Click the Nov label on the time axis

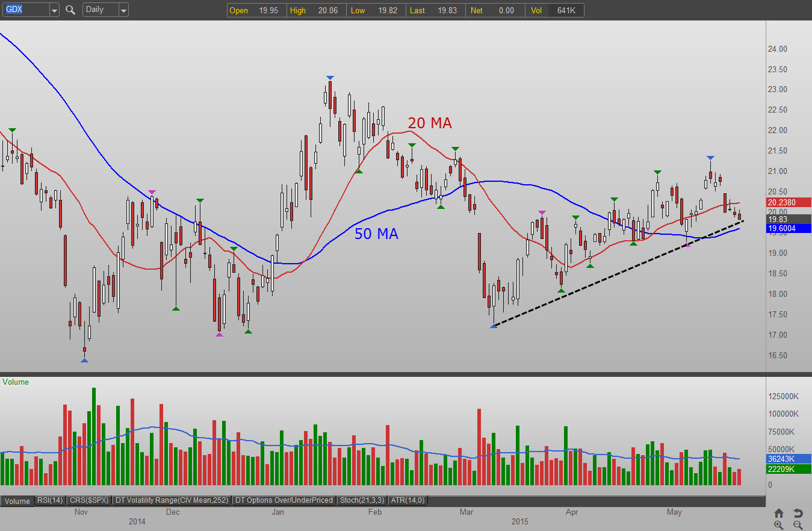(x=81, y=512)
